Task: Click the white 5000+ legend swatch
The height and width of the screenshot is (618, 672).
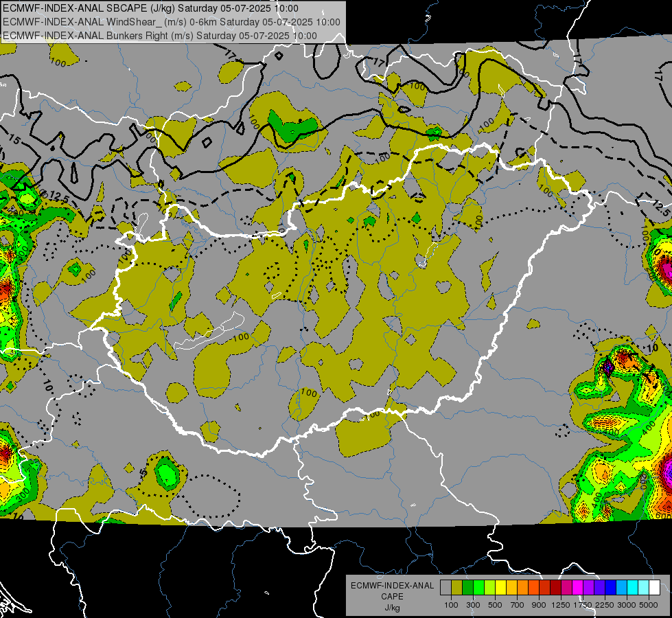Action: [x=654, y=588]
